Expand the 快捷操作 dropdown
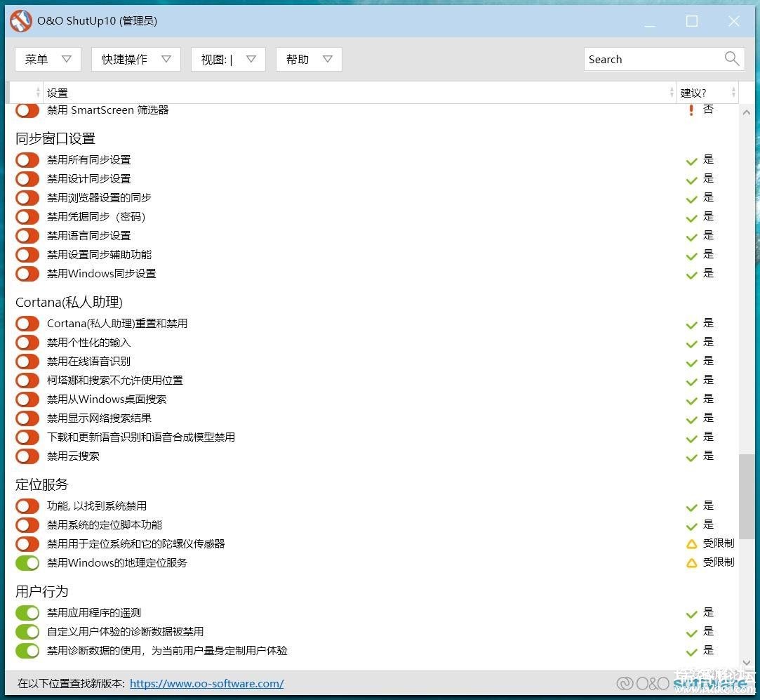760x700 pixels. [x=135, y=60]
